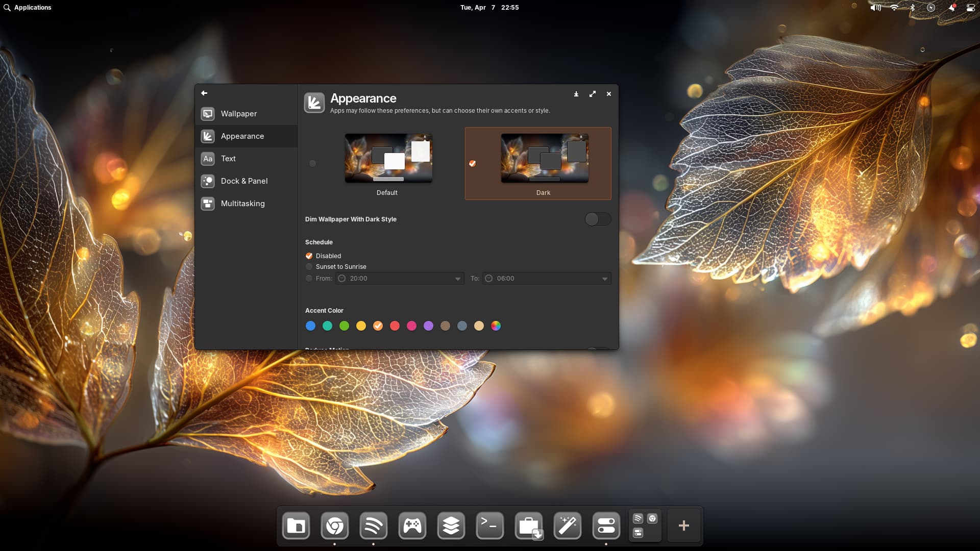Viewport: 980px width, 551px height.
Task: Click the Dark style preview thumbnail
Action: (544, 158)
